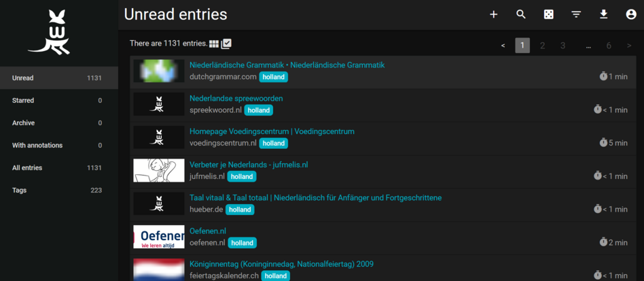Screen dimensions: 644x281
Task: Click the pagination ellipsis
Action: [x=588, y=46]
